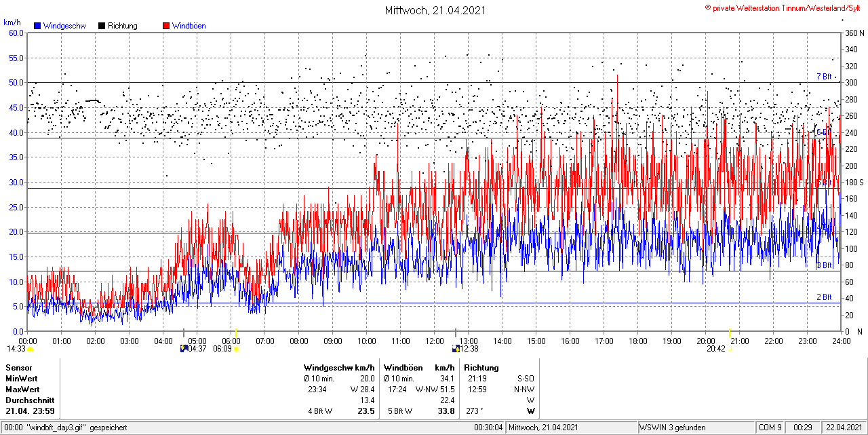Click the black Richtung legend square
The height and width of the screenshot is (435, 868).
[x=102, y=26]
